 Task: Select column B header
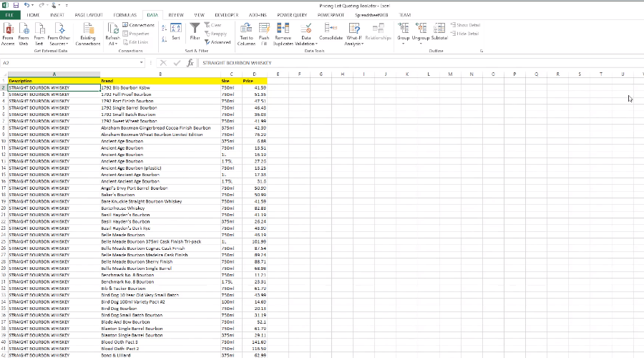click(160, 74)
